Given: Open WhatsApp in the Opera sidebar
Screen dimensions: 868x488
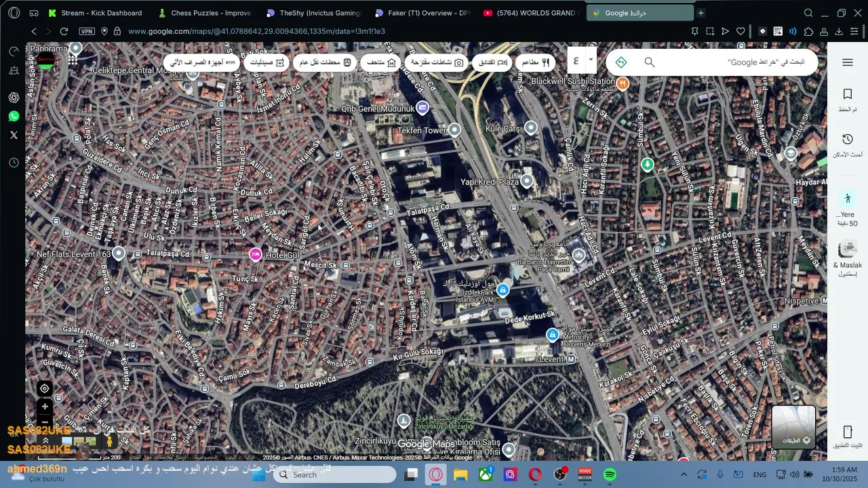Looking at the screenshot, I should click(14, 117).
